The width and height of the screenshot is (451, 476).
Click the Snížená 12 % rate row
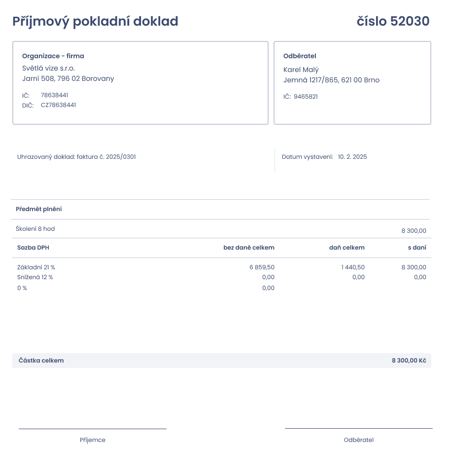(222, 277)
